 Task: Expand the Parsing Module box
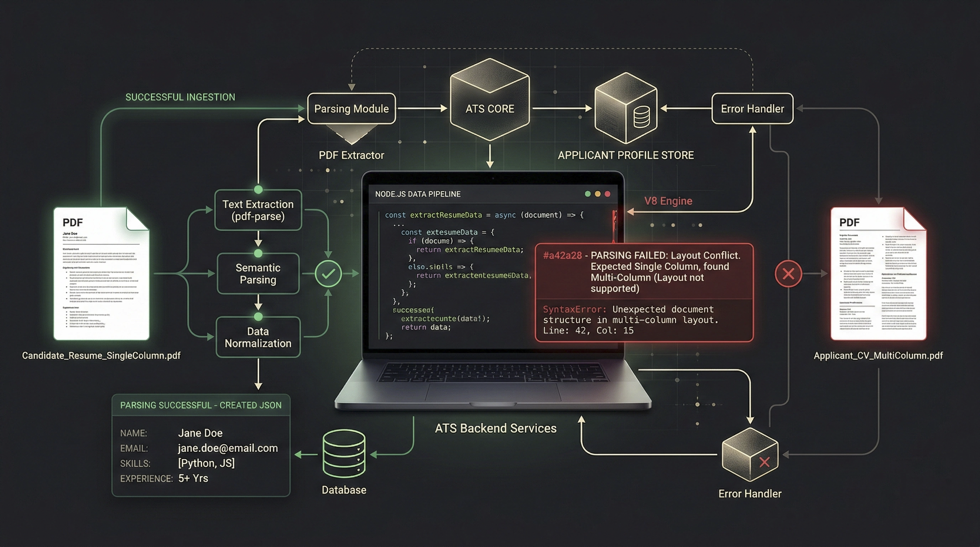[x=351, y=108]
